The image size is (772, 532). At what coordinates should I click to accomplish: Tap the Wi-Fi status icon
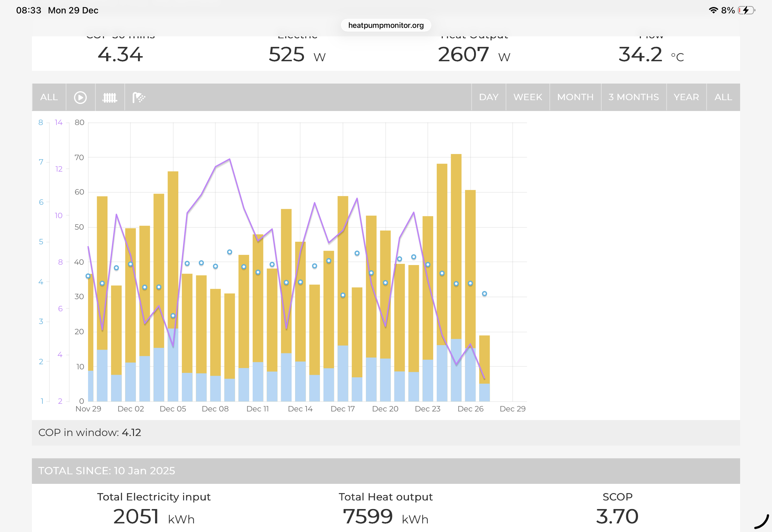[x=713, y=10]
